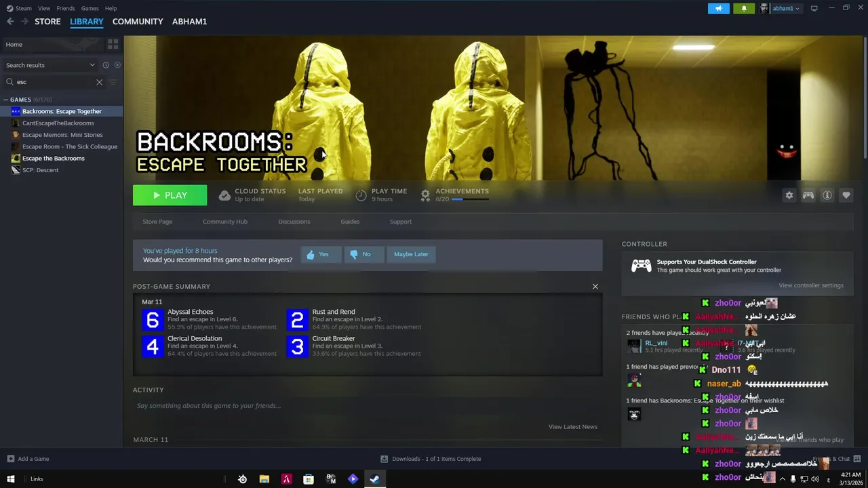Switch to Big Picture mode icon

tap(814, 8)
